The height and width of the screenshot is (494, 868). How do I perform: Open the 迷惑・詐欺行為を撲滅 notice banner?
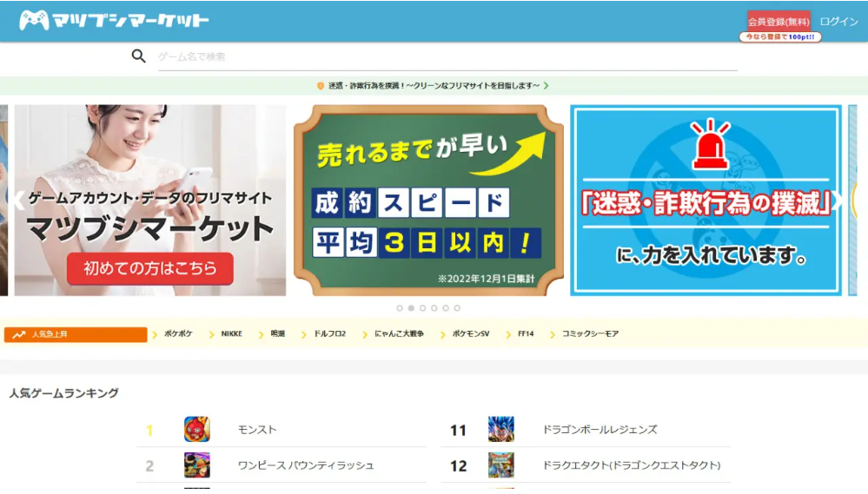(x=434, y=86)
